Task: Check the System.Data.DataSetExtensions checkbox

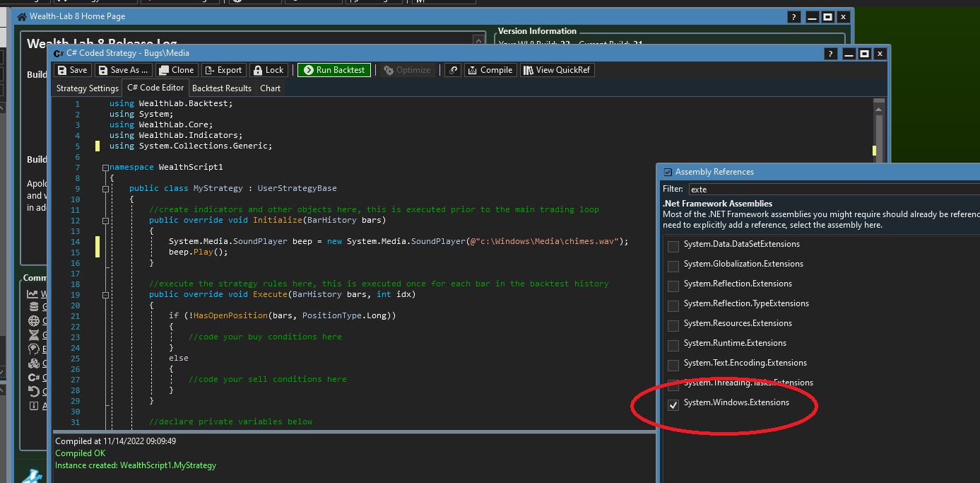Action: [x=673, y=247]
